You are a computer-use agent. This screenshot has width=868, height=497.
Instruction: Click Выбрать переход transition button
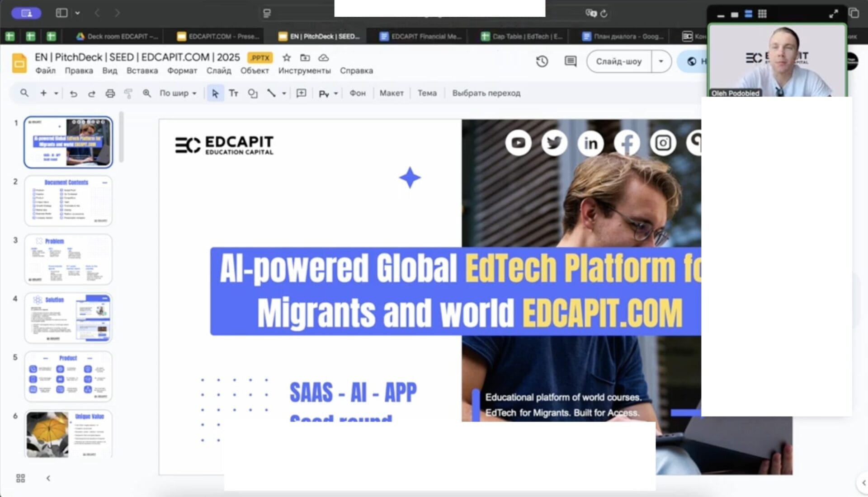486,94
